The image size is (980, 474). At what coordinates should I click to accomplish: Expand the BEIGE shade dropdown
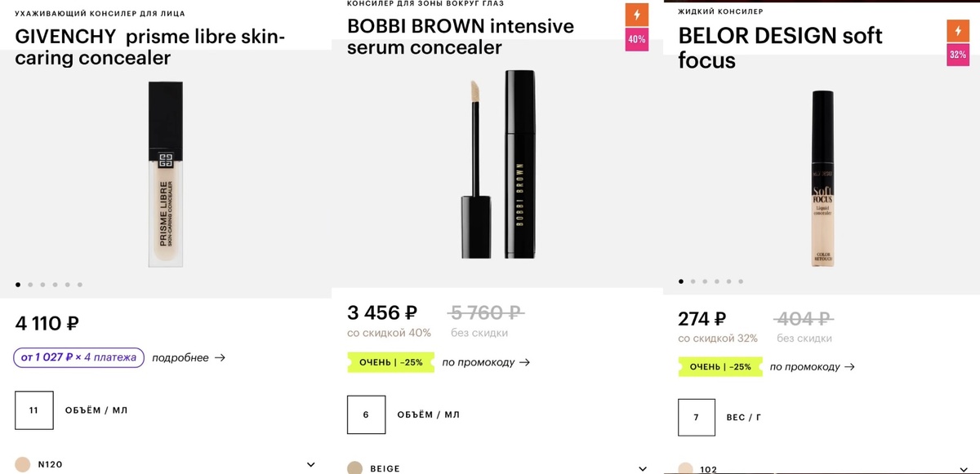coord(642,468)
